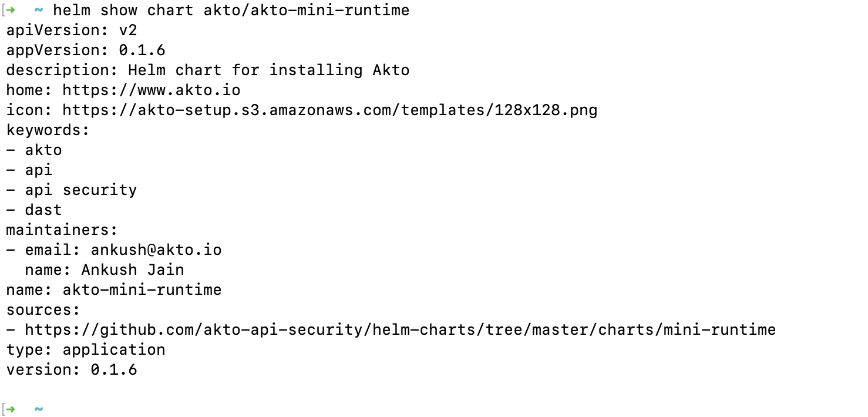
Task: Open the GitHub helm-charts source URL
Action: (400, 329)
